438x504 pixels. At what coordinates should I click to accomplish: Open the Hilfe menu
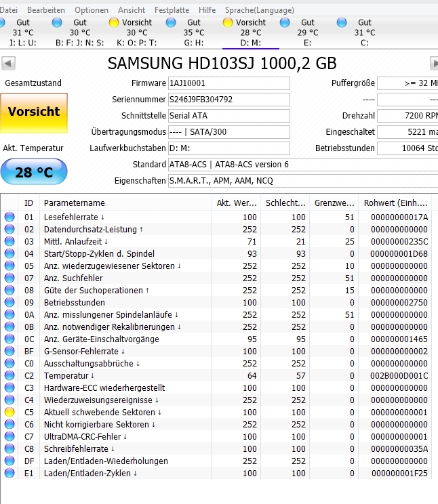(207, 10)
